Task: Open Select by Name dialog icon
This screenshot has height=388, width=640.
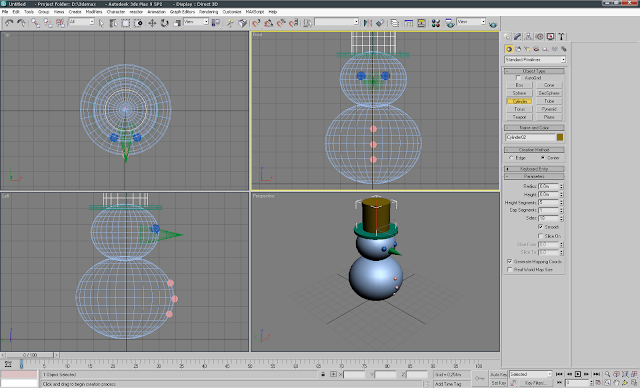Action: tap(113, 23)
